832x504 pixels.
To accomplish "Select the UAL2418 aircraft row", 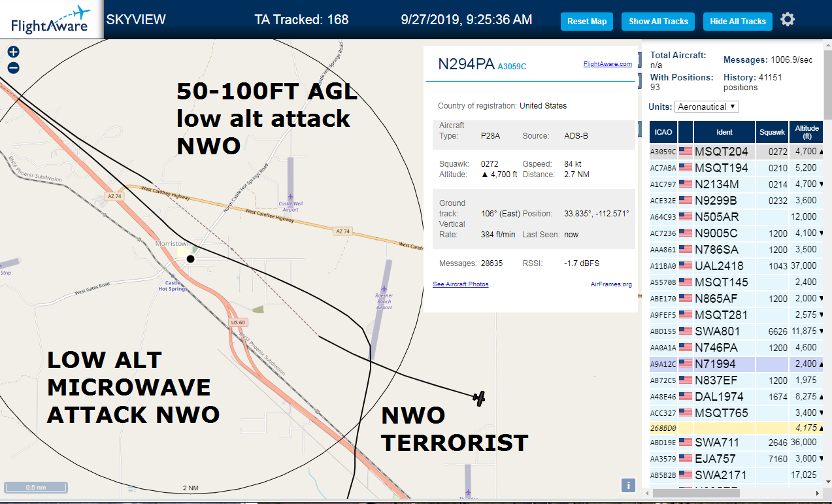I will (737, 266).
